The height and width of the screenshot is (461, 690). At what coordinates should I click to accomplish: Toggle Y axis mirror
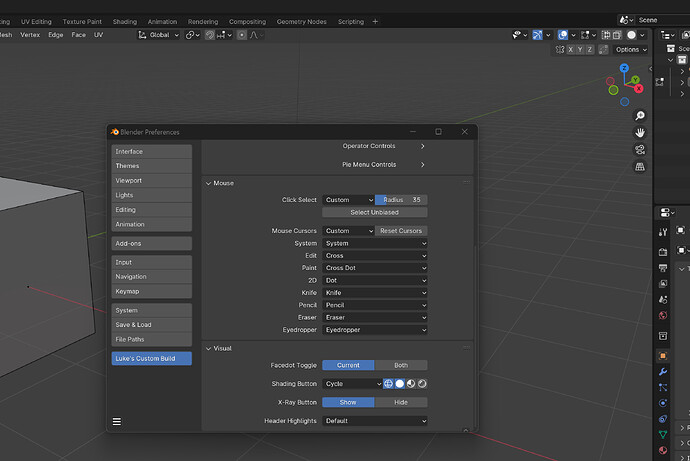580,50
